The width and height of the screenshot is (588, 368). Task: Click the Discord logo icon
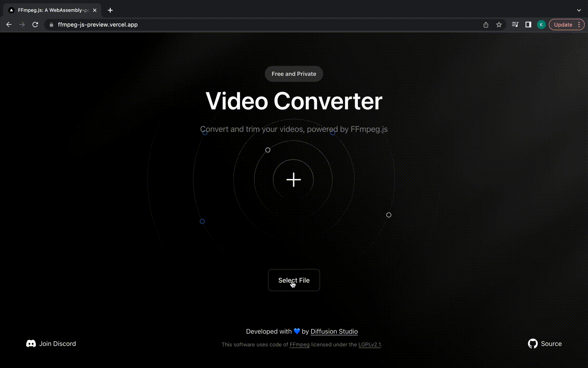coord(31,344)
